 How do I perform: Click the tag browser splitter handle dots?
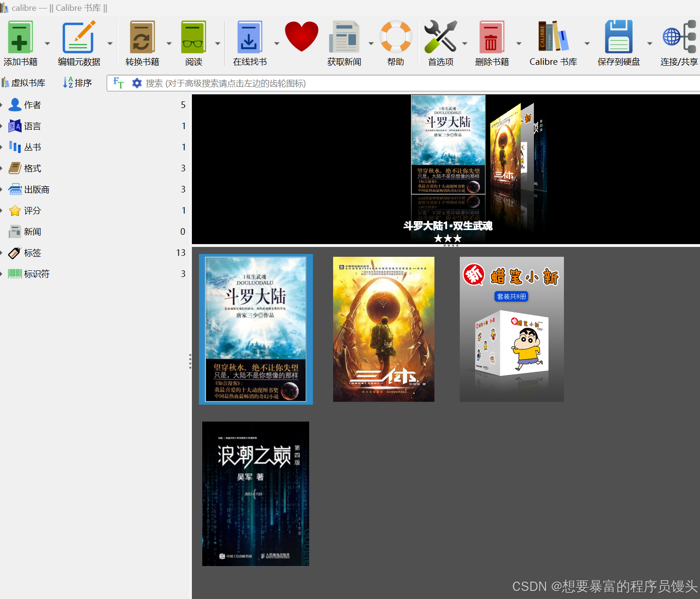190,361
